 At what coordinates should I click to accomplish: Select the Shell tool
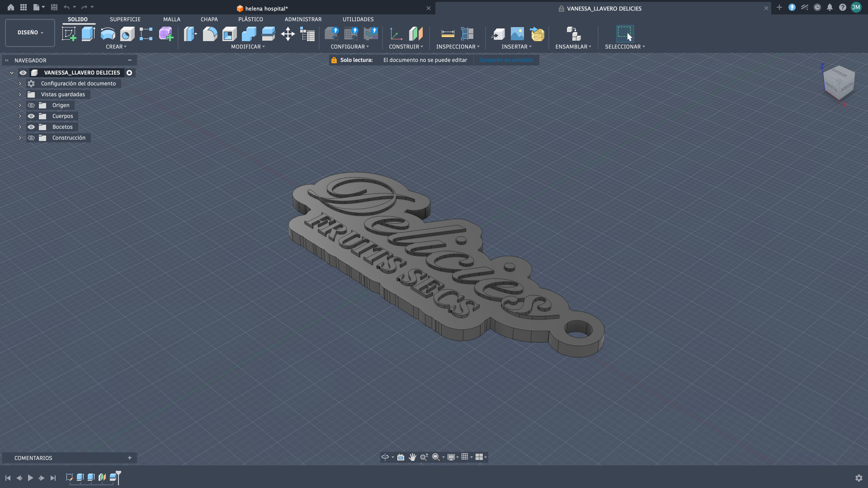coord(229,34)
